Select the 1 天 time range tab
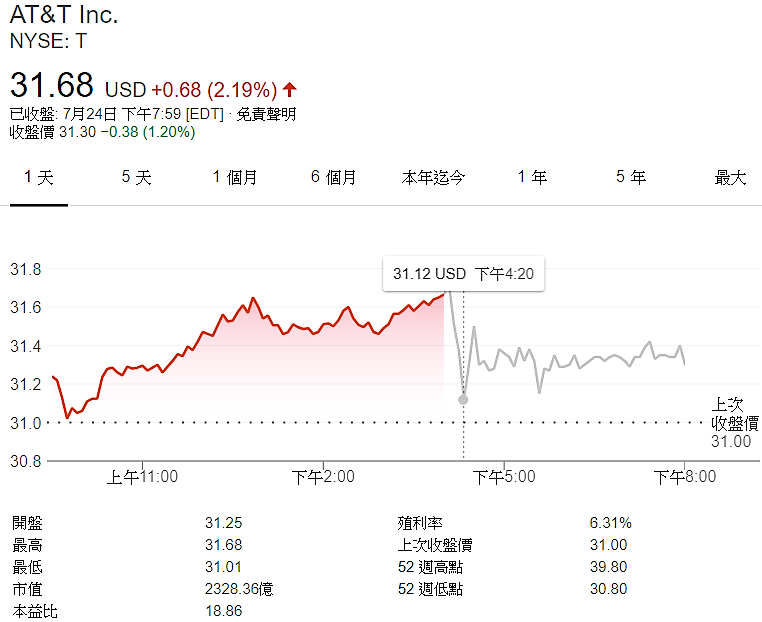The width and height of the screenshot is (762, 622). (38, 178)
